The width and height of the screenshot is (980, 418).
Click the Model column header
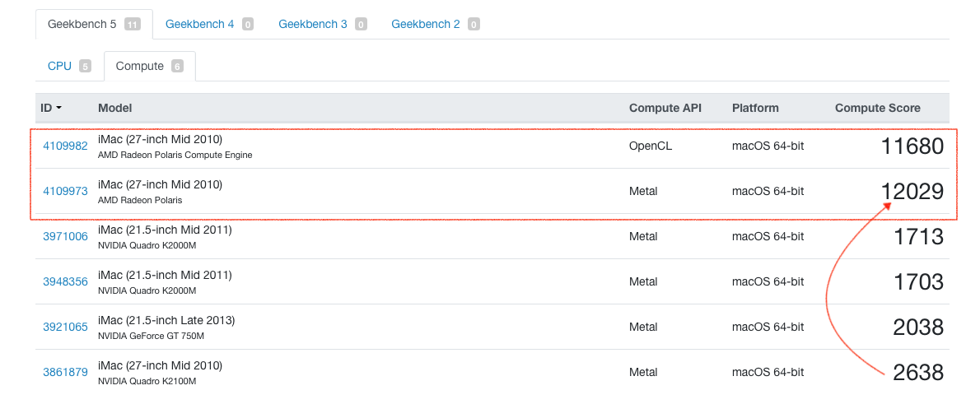[x=115, y=108]
